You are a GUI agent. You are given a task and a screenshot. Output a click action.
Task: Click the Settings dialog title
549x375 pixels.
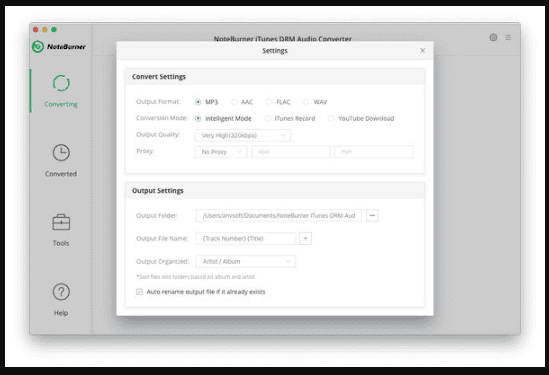point(275,51)
